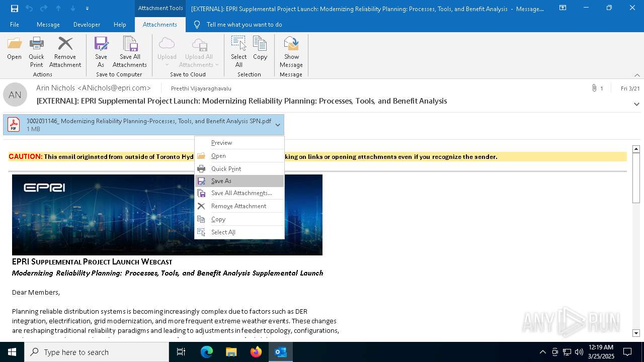The image size is (644, 362).
Task: Click scroll down arrow of message pane
Action: [x=636, y=333]
